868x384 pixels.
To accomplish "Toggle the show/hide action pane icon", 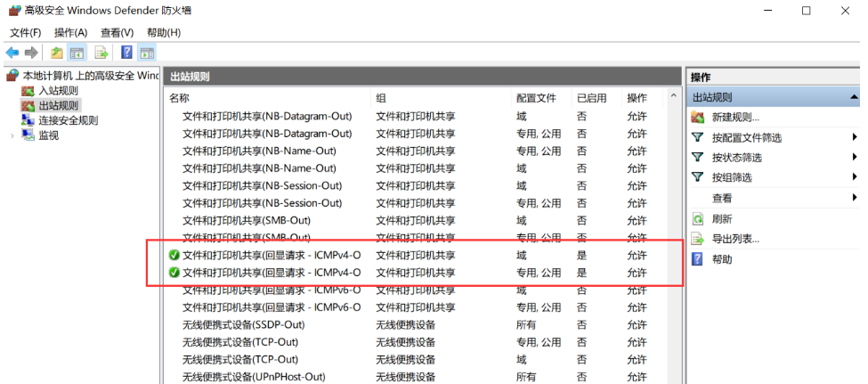I will pos(147,53).
